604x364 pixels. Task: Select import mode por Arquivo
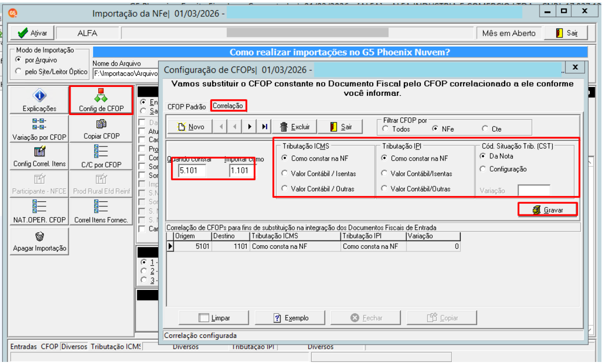pyautogui.click(x=36, y=60)
